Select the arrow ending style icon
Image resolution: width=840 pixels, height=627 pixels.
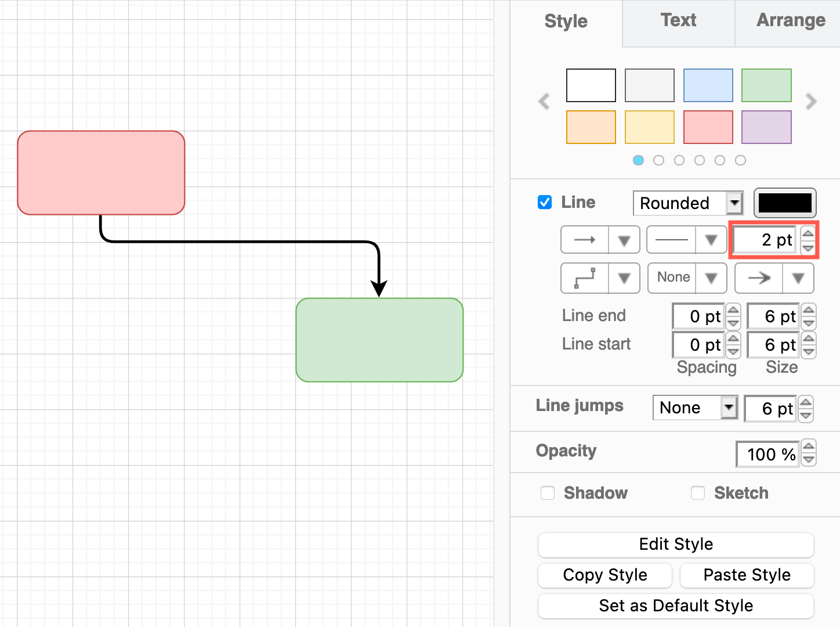(x=758, y=278)
